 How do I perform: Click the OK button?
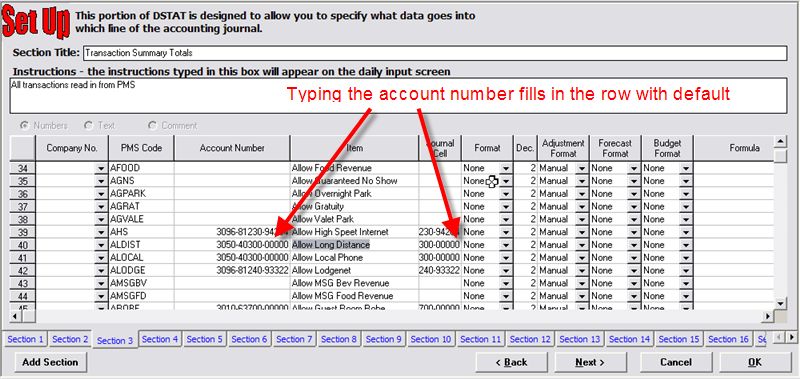(x=755, y=362)
